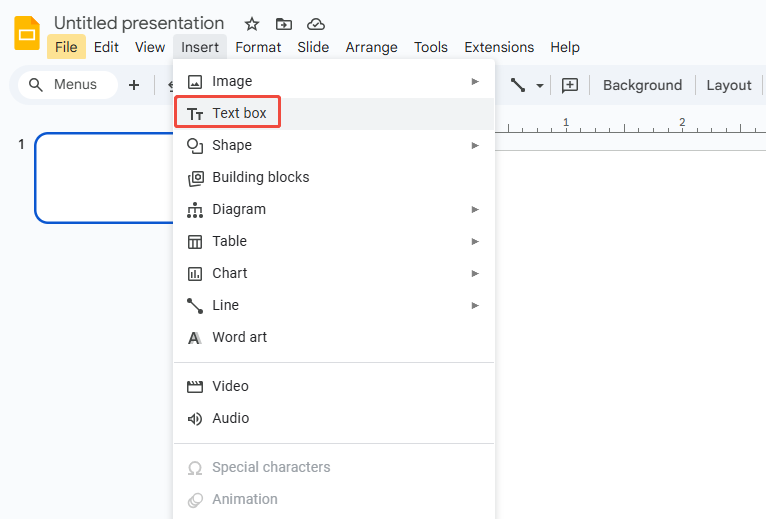Select the line tool in toolbar
Screen dimensions: 766x519
pyautogui.click(x=518, y=85)
